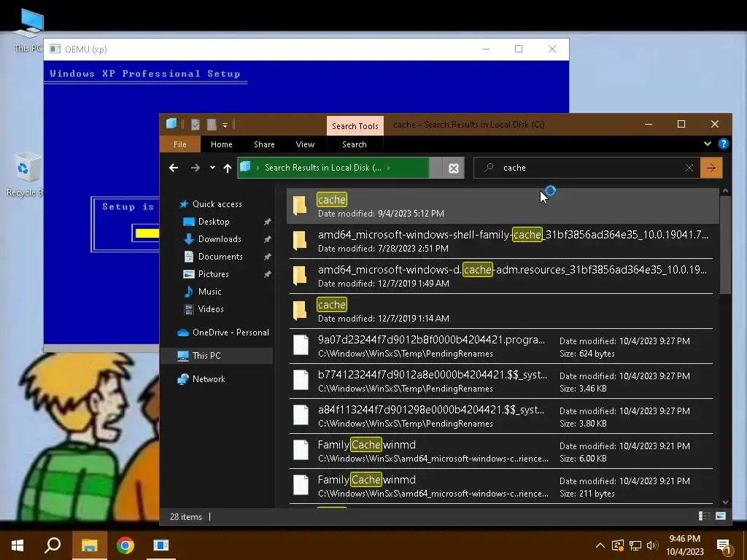Select Quick access in navigation pane

pos(217,204)
